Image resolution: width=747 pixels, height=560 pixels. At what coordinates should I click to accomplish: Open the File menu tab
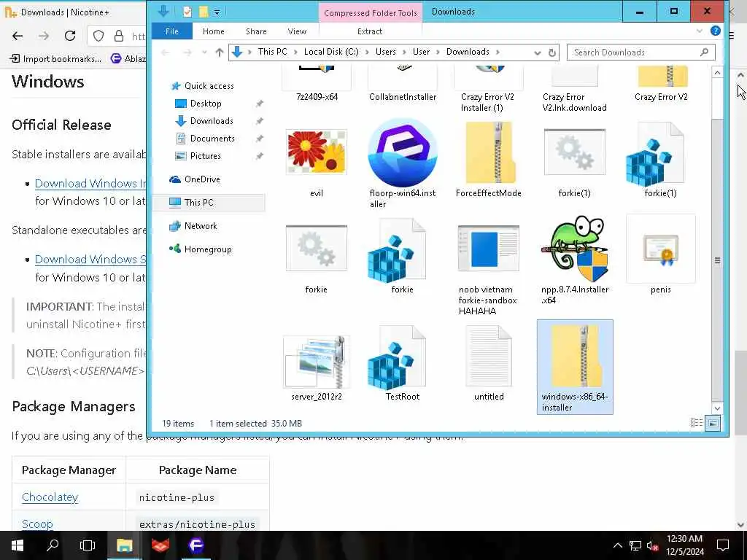coord(172,31)
